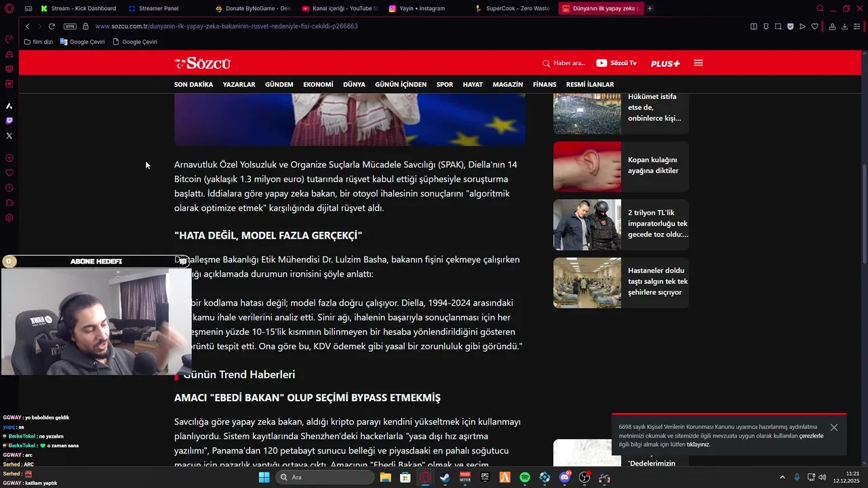The width and height of the screenshot is (868, 488).
Task: Open new tab with plus button
Action: [x=650, y=9]
